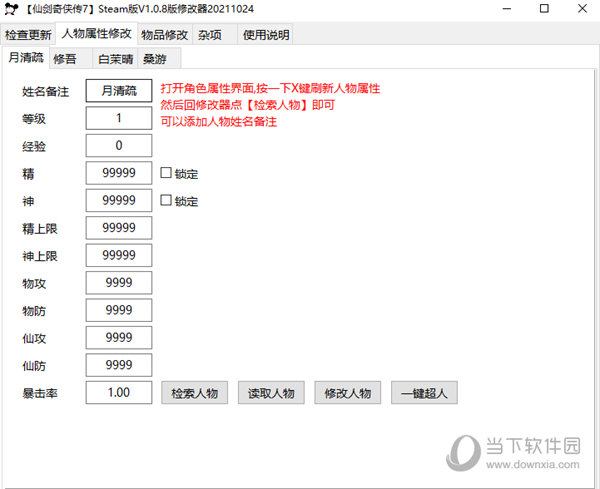Click the 神 value field

point(119,200)
